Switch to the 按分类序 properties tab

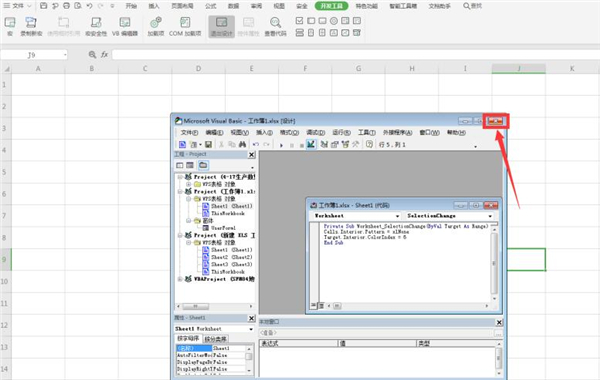coord(215,339)
